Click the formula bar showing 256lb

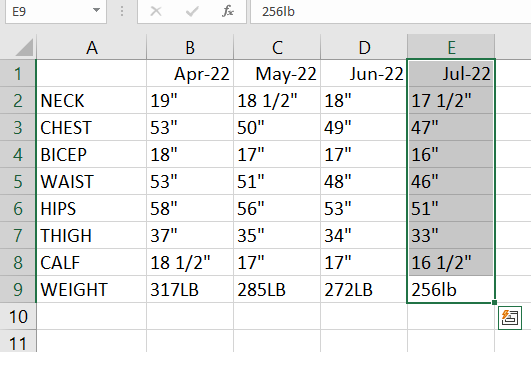391,12
